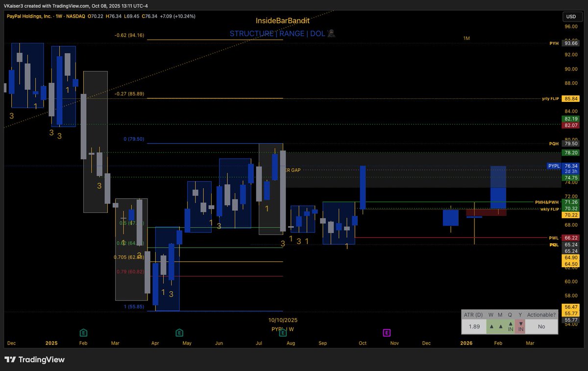
Task: Click the -0.62 (94.16) fib level label
Action: point(129,35)
